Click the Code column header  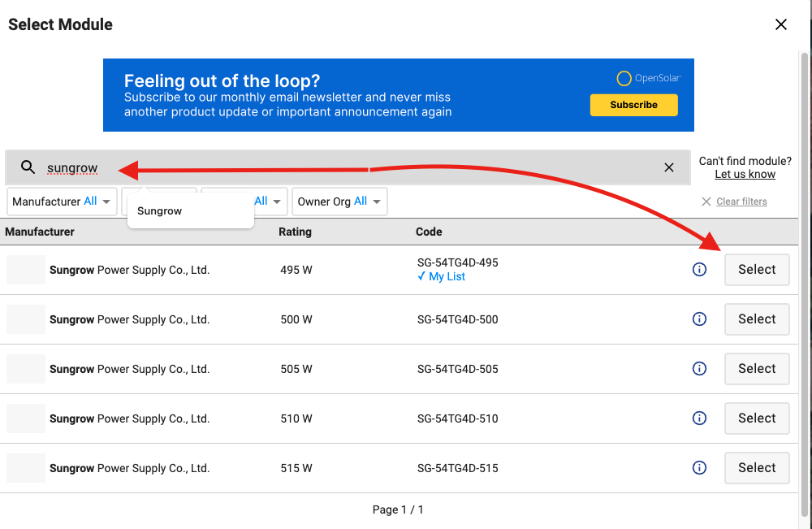coord(429,232)
